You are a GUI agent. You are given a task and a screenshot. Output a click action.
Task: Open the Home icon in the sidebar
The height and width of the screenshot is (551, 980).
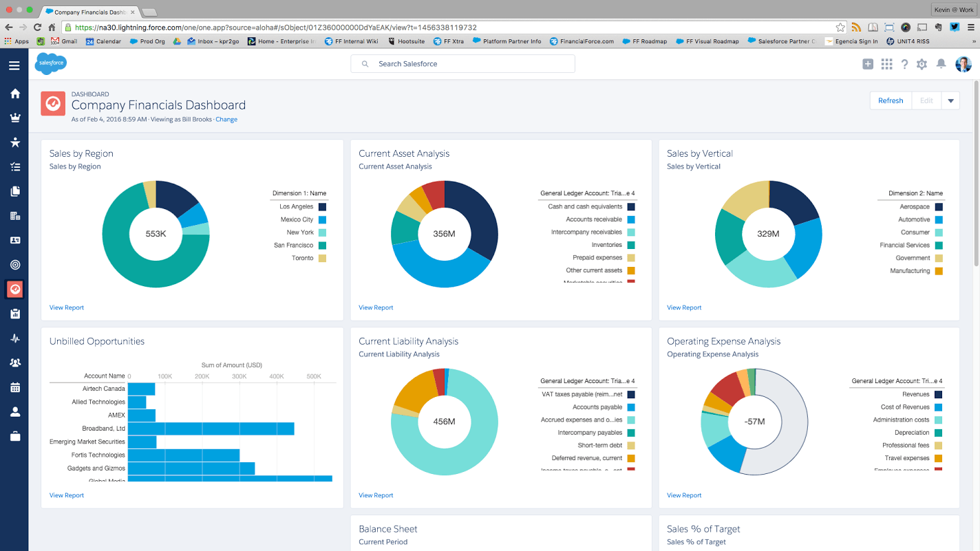click(x=15, y=93)
